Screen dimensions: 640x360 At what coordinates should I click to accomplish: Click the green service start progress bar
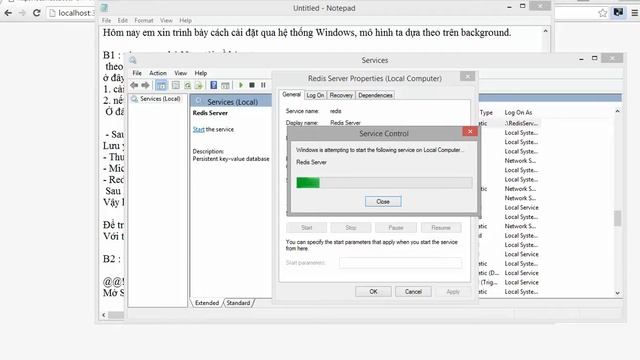[x=384, y=183]
